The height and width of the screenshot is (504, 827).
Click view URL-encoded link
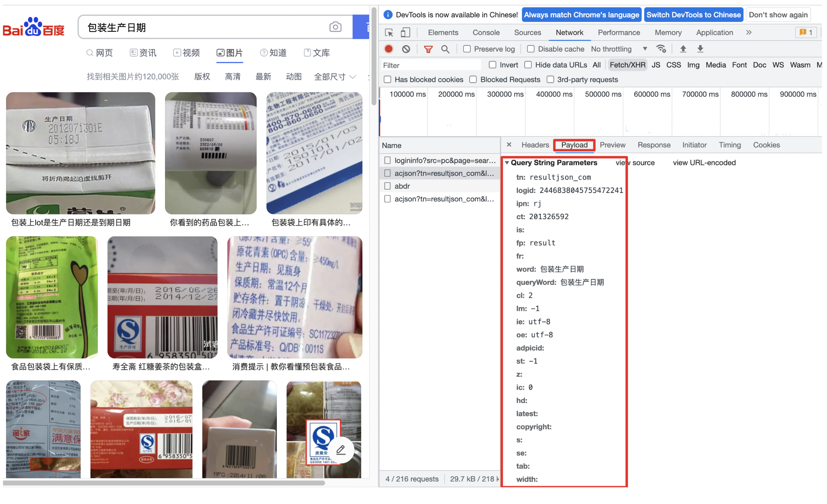click(704, 163)
